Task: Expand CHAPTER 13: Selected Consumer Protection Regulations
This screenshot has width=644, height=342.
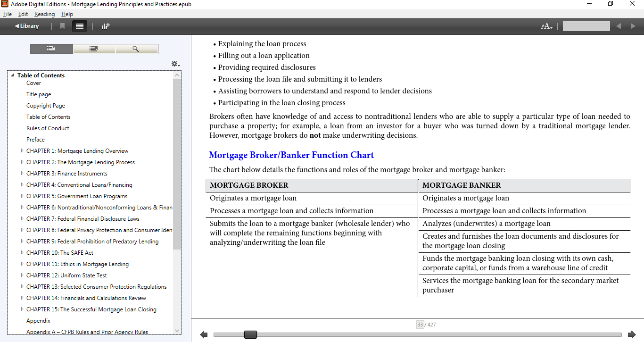Action: [22, 287]
